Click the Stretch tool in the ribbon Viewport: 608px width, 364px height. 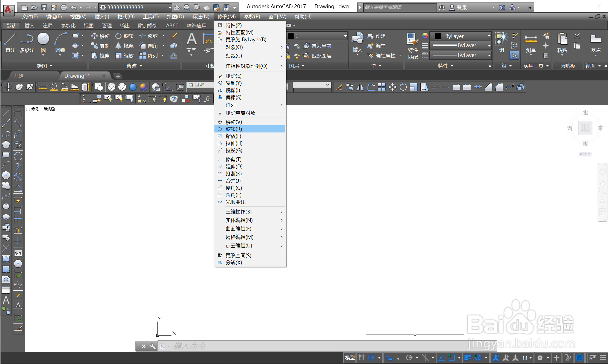coord(100,56)
